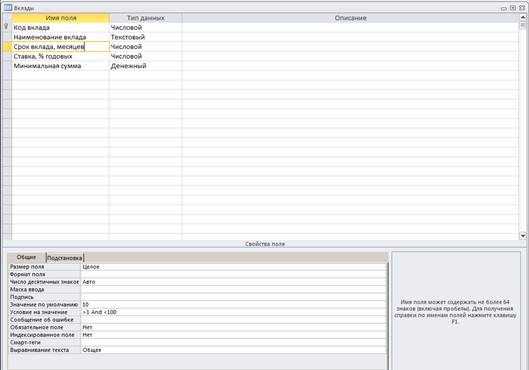Click the Свойства поля section heading
Screen dimensions: 529x370
tap(265, 244)
